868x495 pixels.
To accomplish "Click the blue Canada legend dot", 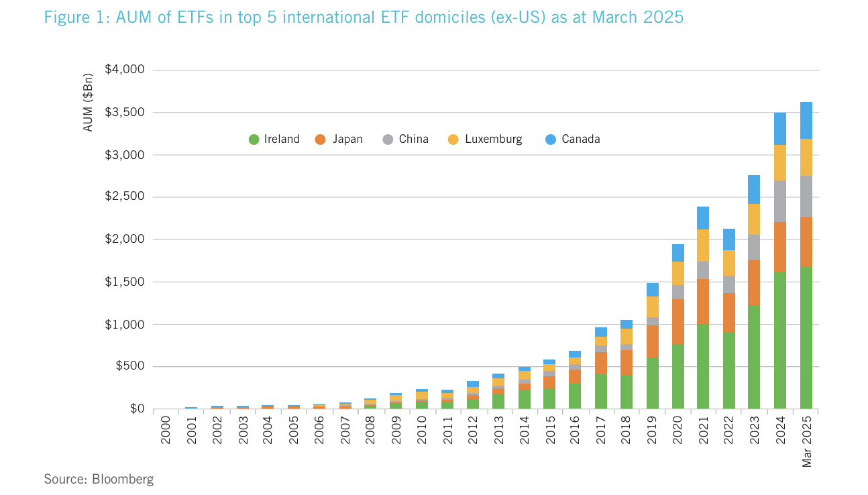I will click(550, 140).
